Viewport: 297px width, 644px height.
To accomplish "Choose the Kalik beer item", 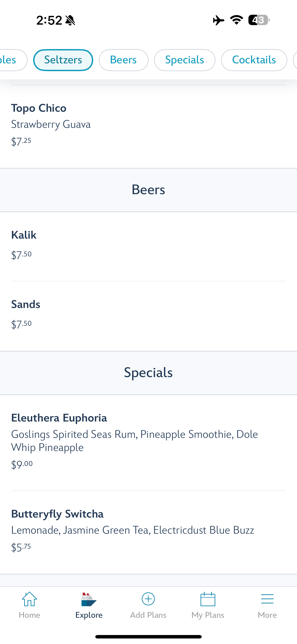I will point(148,246).
